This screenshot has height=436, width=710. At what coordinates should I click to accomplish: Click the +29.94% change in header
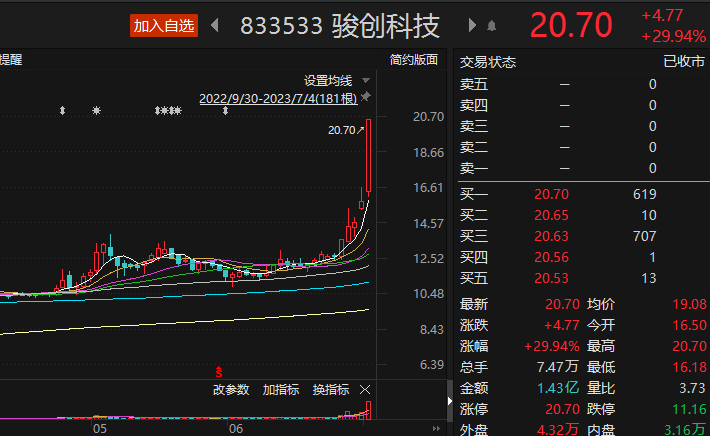[673, 36]
